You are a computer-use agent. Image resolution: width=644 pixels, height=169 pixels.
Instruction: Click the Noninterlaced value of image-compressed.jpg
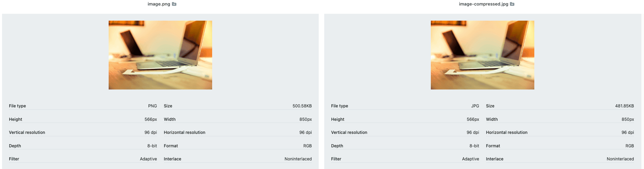[x=620, y=159]
